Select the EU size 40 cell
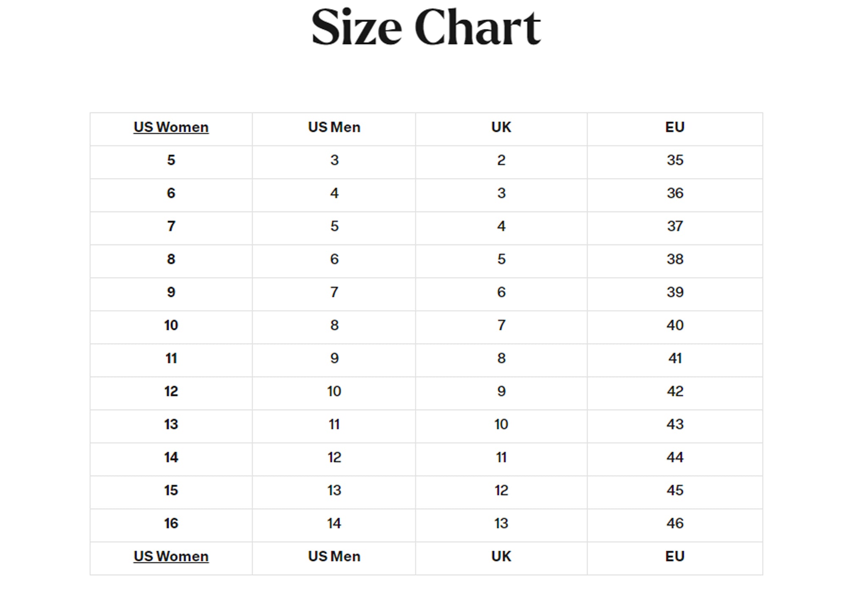Viewport: 868px width, 599px height. pos(675,325)
